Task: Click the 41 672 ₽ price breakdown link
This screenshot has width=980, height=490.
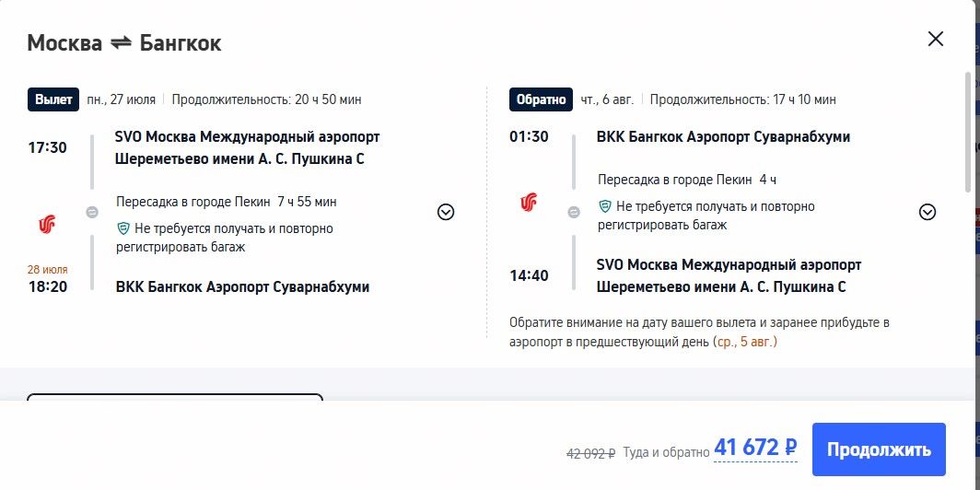Action: pos(755,449)
